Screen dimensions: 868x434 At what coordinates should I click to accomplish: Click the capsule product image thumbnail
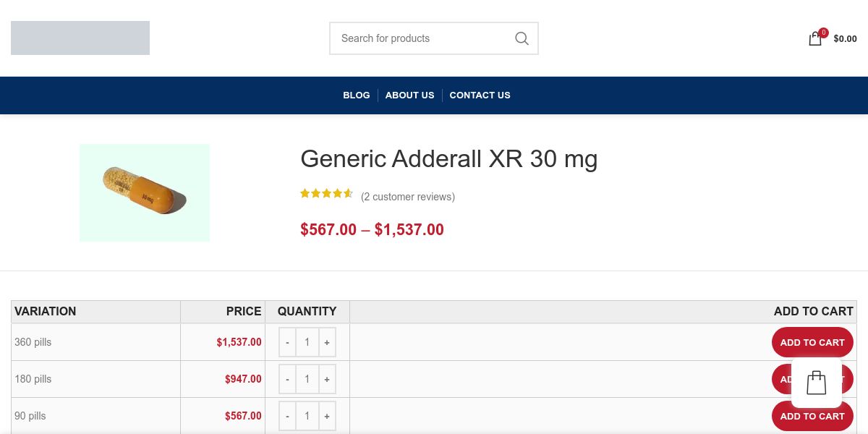[145, 192]
